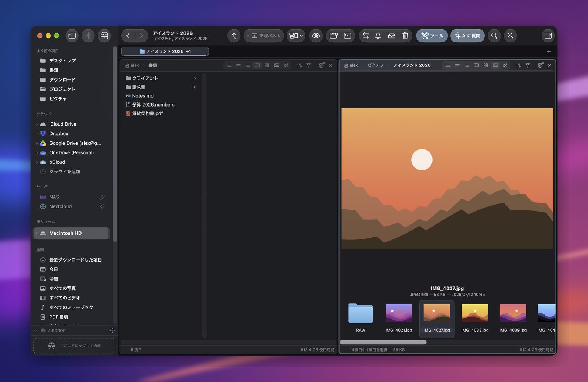Image resolution: width=588 pixels, height=382 pixels.
Task: Go to parent folder with up arrow
Action: [234, 36]
